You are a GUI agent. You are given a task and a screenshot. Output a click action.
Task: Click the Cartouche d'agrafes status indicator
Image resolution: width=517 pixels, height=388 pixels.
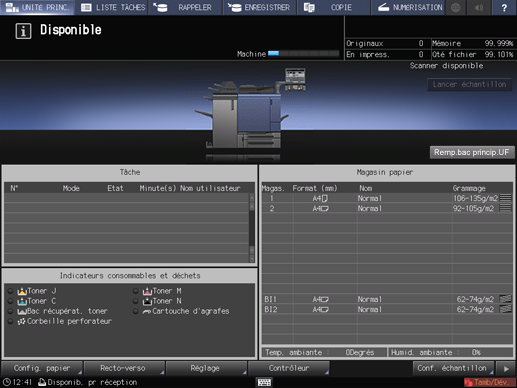[x=136, y=311]
